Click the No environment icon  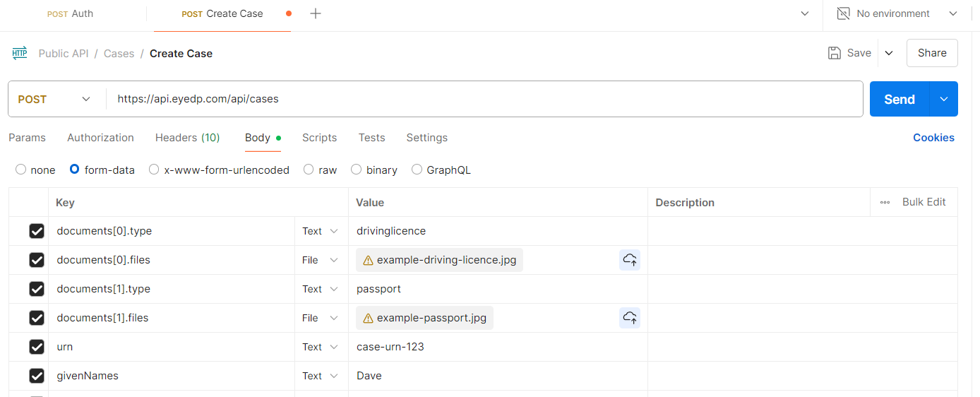843,13
